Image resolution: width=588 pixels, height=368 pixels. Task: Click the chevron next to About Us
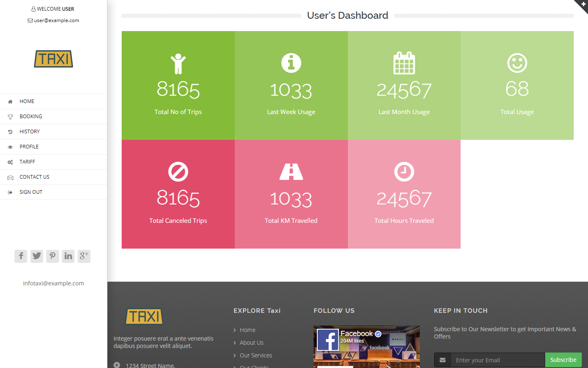[235, 343]
